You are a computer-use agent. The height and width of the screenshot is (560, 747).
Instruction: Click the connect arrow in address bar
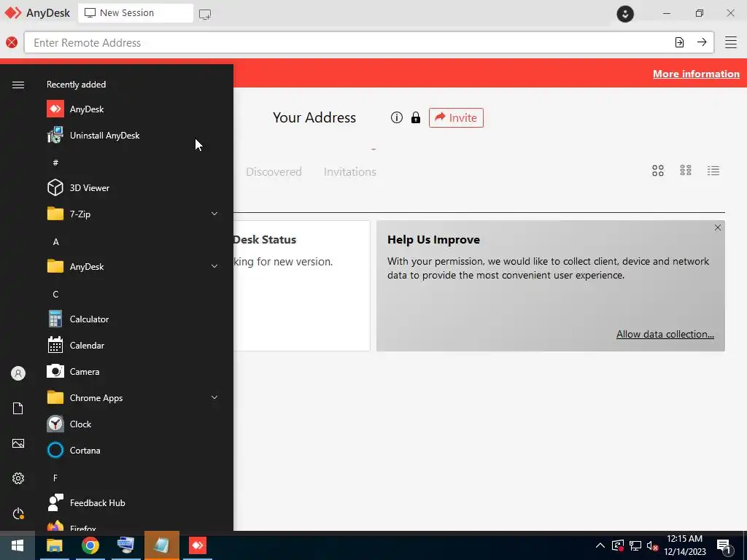click(x=702, y=42)
